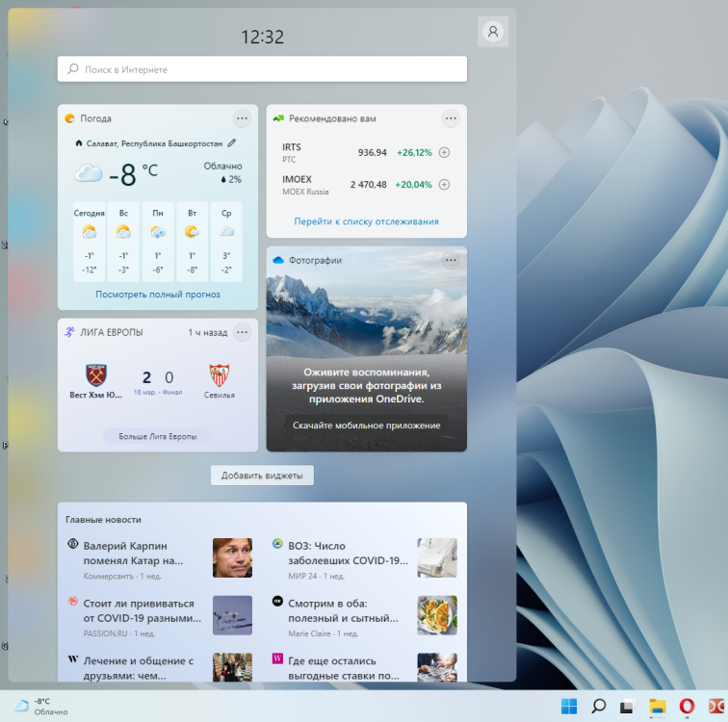Screen dimensions: 728x722
Task: Open taskbar Search
Action: (x=598, y=707)
